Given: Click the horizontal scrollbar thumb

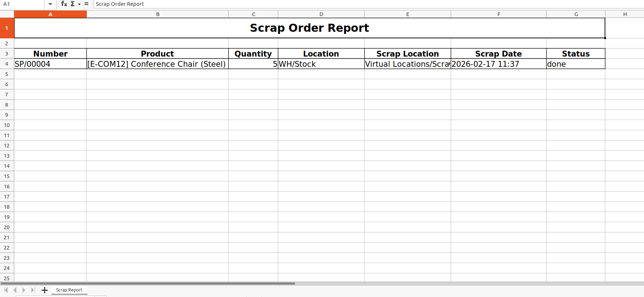Looking at the screenshot, I should (148, 283).
